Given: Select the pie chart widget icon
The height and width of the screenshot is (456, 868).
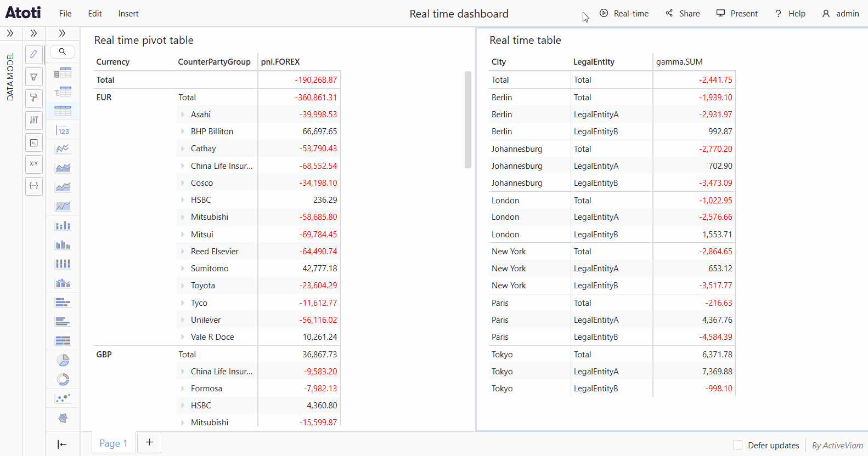Looking at the screenshot, I should 63,360.
